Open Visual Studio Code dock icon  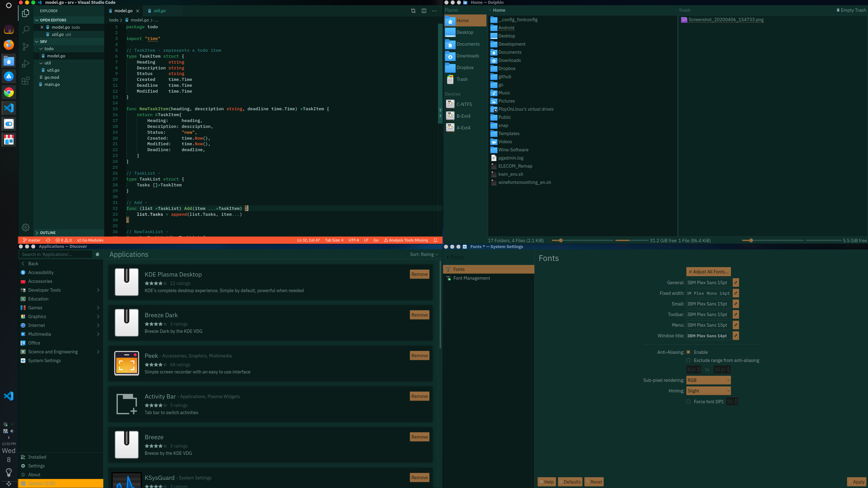coord(9,108)
